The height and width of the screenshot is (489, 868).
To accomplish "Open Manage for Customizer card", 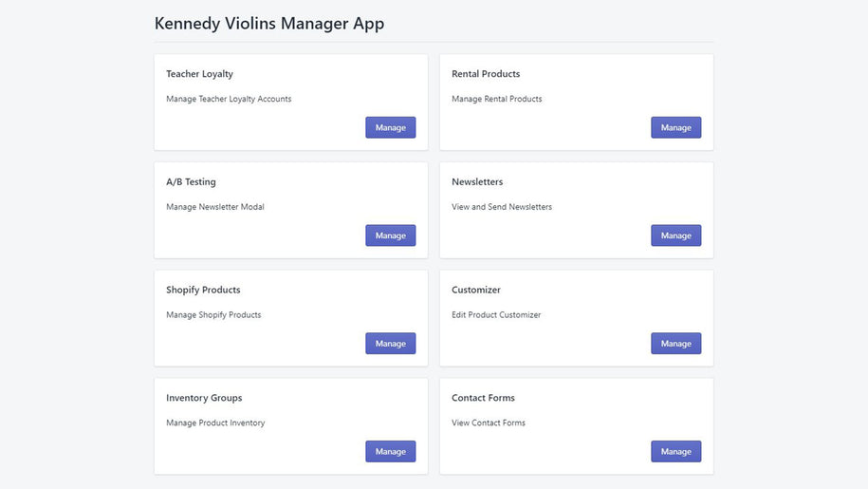I will point(676,344).
